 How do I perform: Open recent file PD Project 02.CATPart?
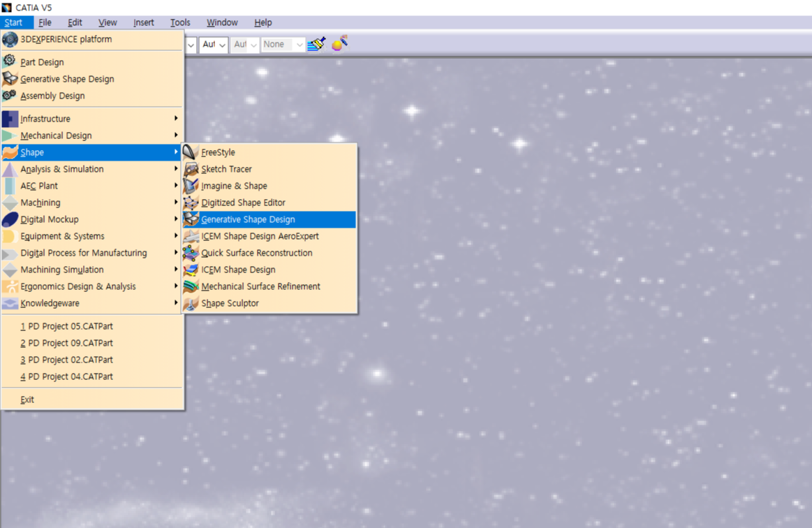pyautogui.click(x=92, y=360)
